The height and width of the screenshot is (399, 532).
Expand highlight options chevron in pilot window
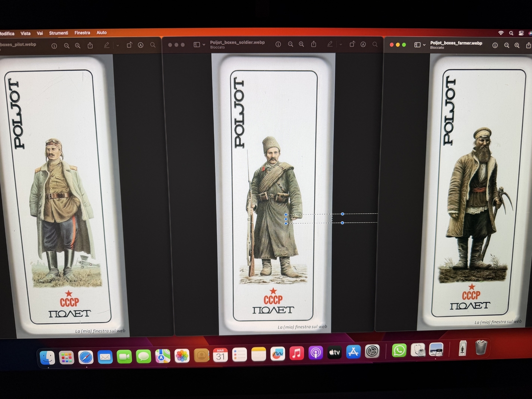click(117, 46)
